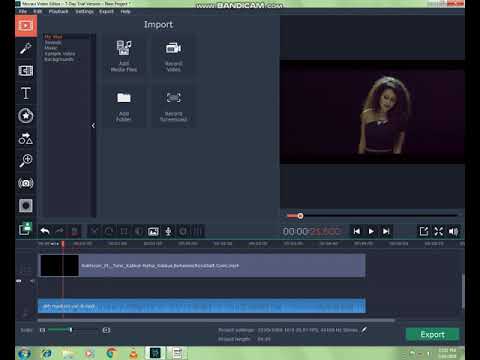Click Record Video
The image size is (480, 360).
coord(173,56)
